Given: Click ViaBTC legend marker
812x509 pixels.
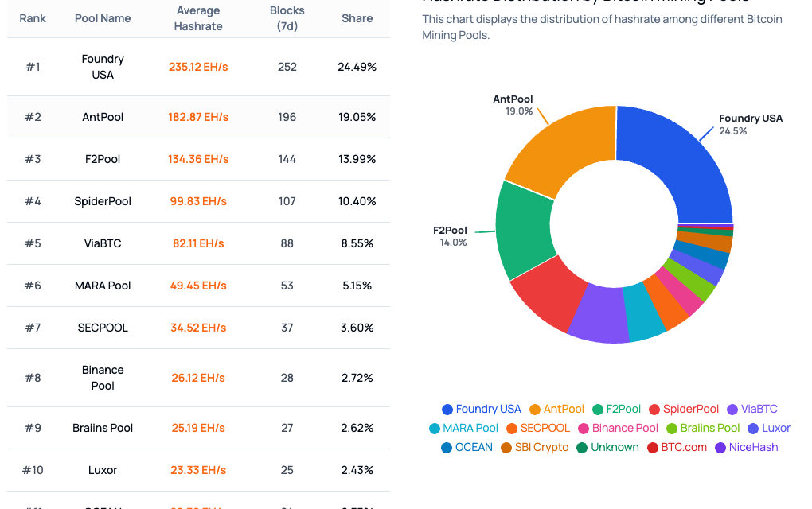Looking at the screenshot, I should coord(732,409).
